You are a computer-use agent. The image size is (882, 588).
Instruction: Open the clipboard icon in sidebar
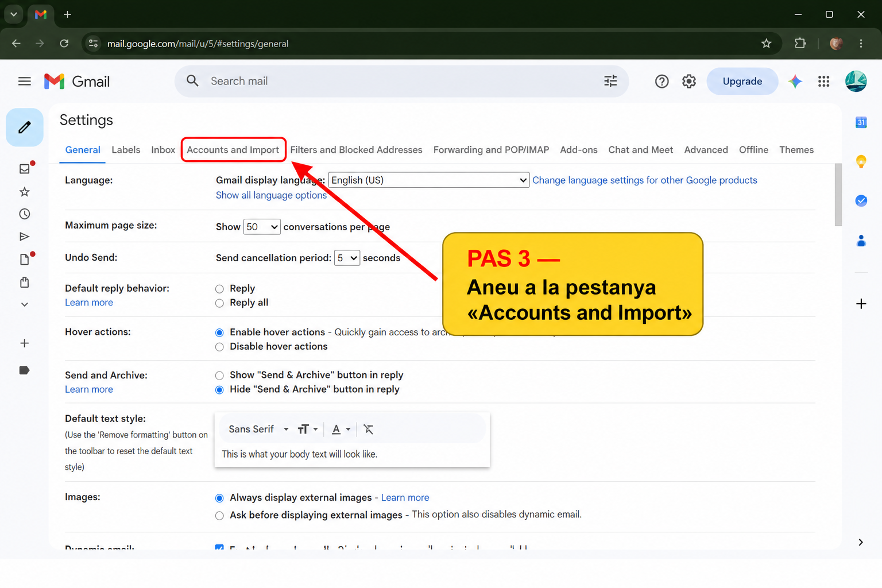pos(24,282)
